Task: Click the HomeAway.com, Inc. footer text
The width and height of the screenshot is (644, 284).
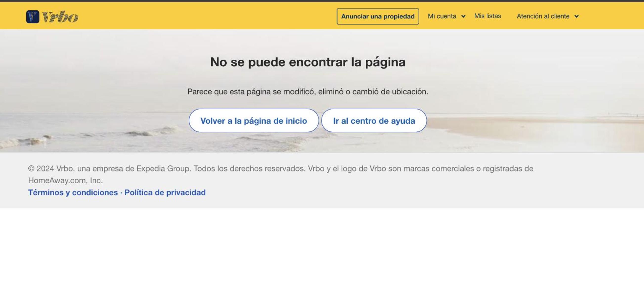Action: pyautogui.click(x=65, y=180)
